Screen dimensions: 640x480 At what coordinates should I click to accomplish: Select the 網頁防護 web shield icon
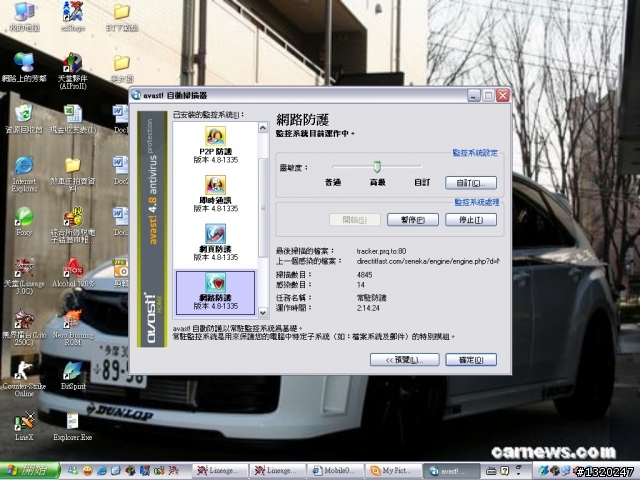point(216,234)
